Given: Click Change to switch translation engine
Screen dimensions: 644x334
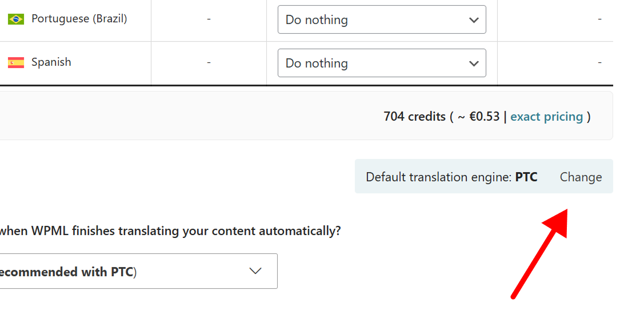Looking at the screenshot, I should [x=581, y=177].
